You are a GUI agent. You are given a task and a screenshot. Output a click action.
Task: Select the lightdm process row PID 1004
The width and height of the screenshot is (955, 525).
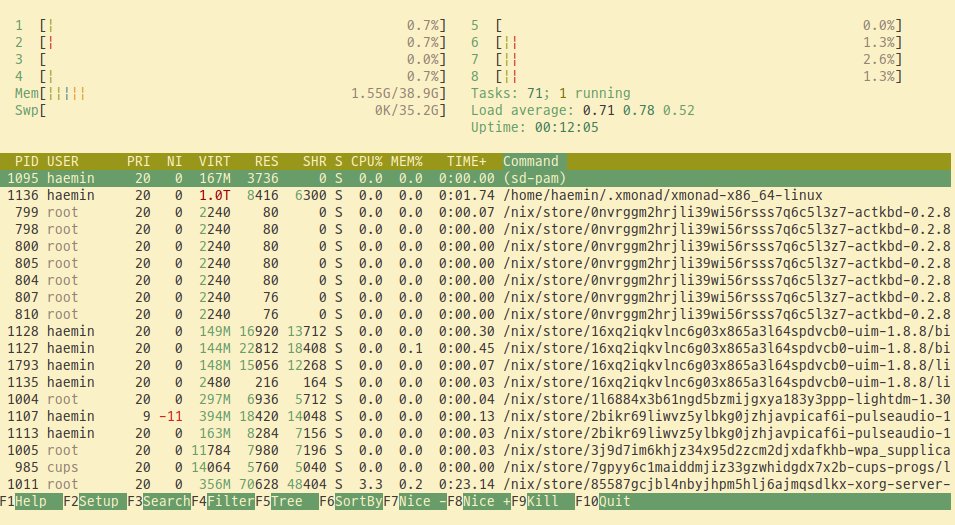(475, 400)
